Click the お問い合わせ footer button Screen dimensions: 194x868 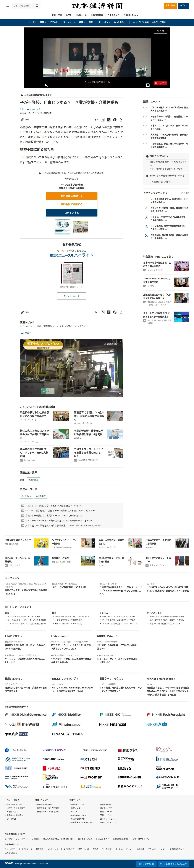146,864
